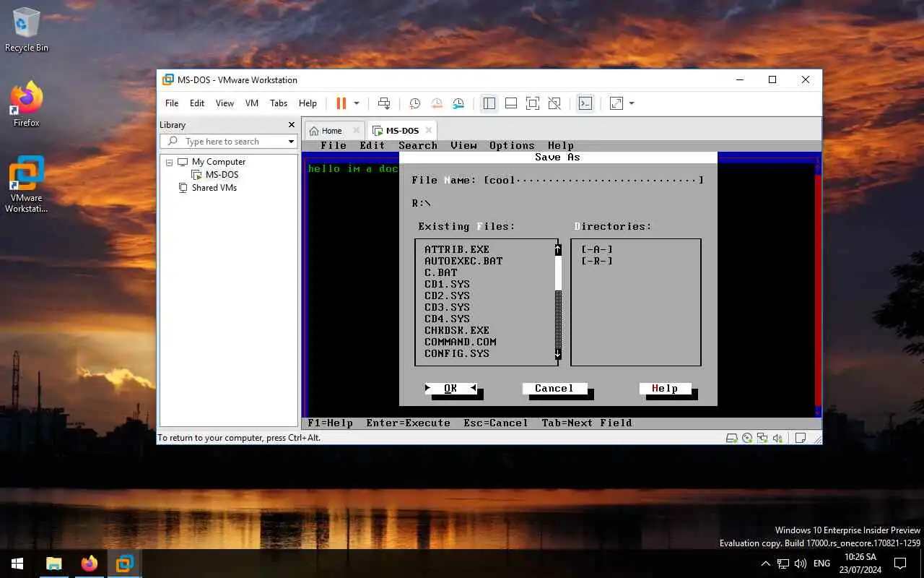The image size is (924, 578).
Task: Open the Windows Start menu
Action: click(x=17, y=564)
